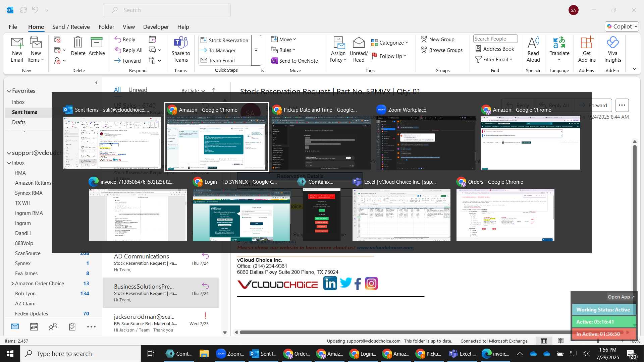Switch to Login - TD SYNNEX Chrome window
The image size is (644, 362).
pyautogui.click(x=241, y=209)
